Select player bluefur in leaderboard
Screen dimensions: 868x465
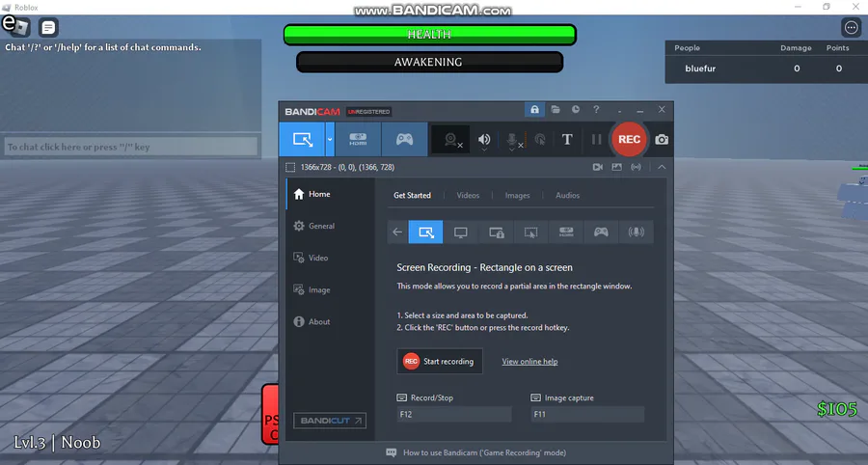point(700,68)
